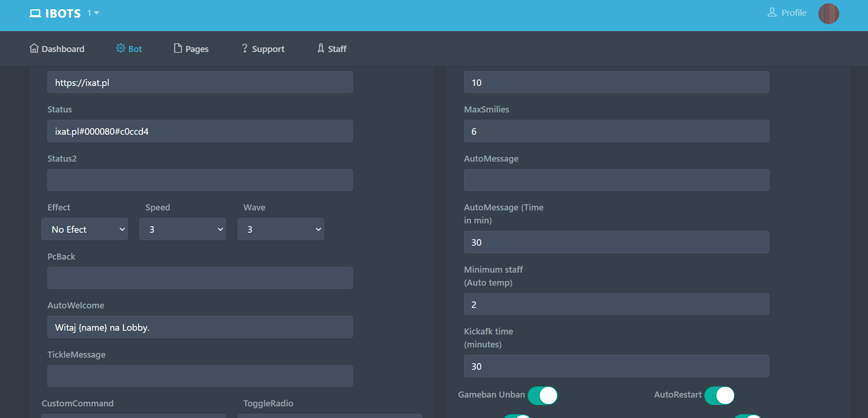Expand the bot number selector caret
Viewport: 868px width, 418px height.
pyautogui.click(x=97, y=13)
